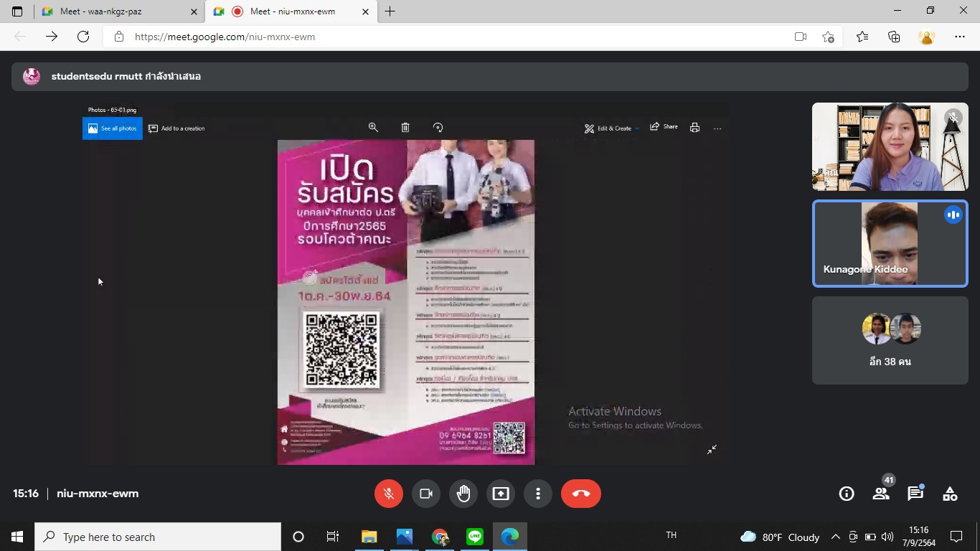Click the presenter's avatar in banner
This screenshot has height=551, width=980.
32,77
